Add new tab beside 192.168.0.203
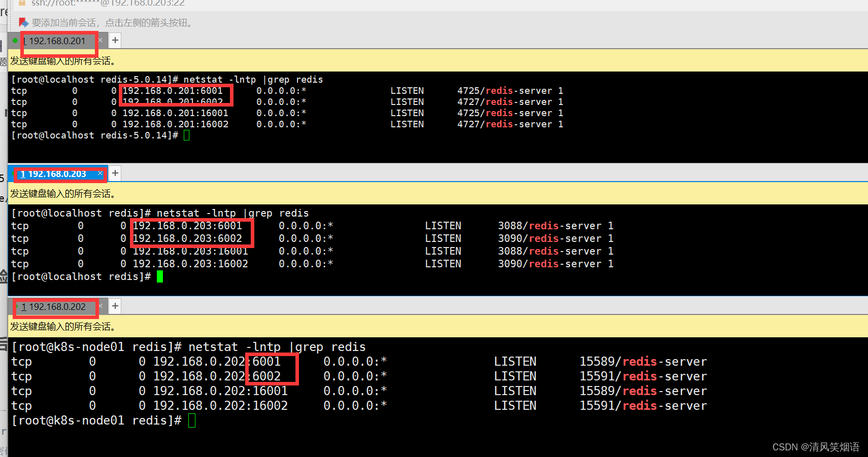 pyautogui.click(x=115, y=173)
